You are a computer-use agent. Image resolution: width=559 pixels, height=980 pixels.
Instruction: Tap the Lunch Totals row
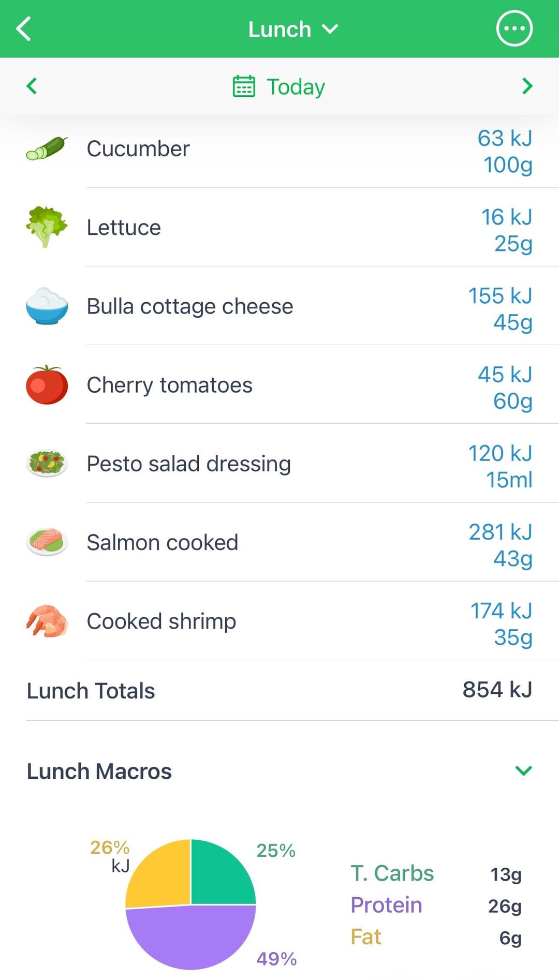279,691
